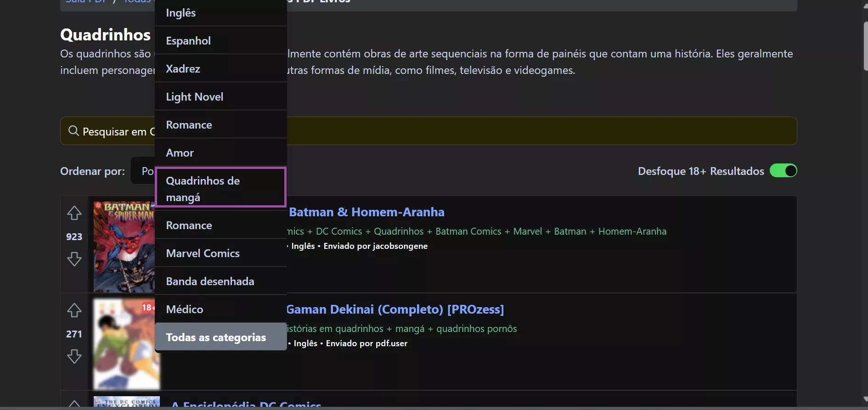Click the DC Comics tag
Image resolution: width=868 pixels, height=410 pixels.
point(339,231)
